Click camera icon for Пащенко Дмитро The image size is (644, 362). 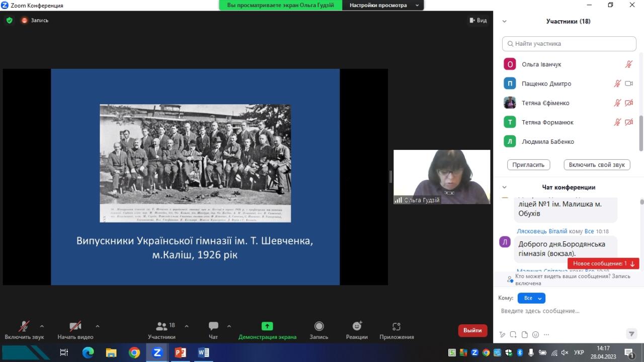pyautogui.click(x=629, y=83)
